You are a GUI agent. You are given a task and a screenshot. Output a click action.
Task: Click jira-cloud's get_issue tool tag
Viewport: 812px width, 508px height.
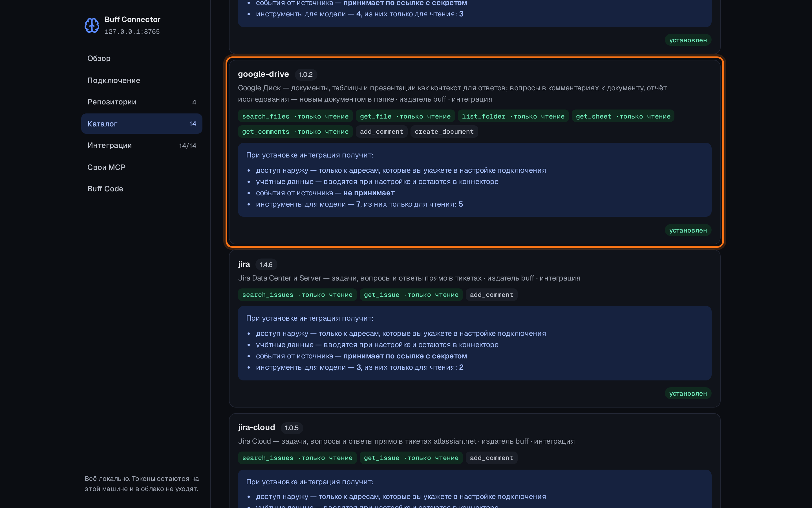click(411, 458)
